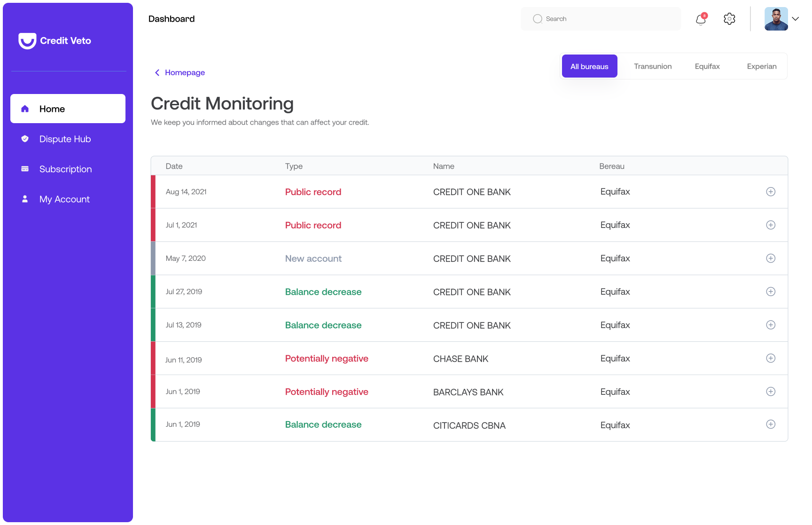Expand the profile dropdown arrow
The width and height of the screenshot is (812, 525).
pos(795,19)
